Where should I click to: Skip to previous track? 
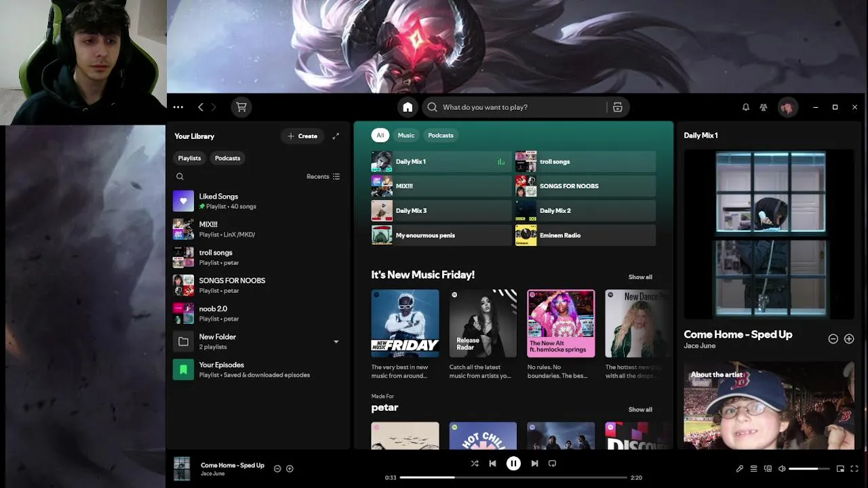tap(492, 464)
